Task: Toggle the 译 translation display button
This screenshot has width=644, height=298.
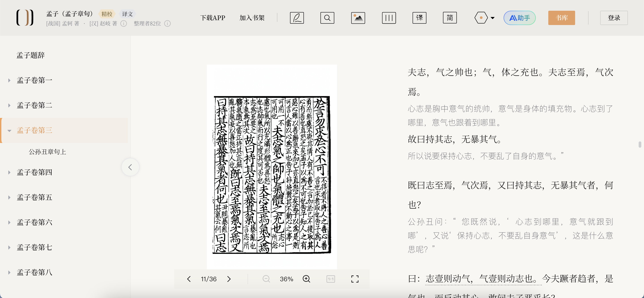Action: 419,18
